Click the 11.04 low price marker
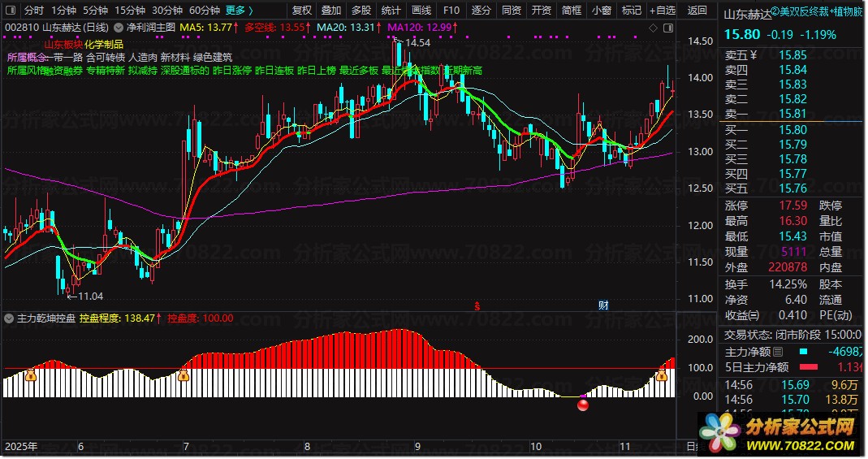The width and height of the screenshot is (868, 459). [90, 297]
